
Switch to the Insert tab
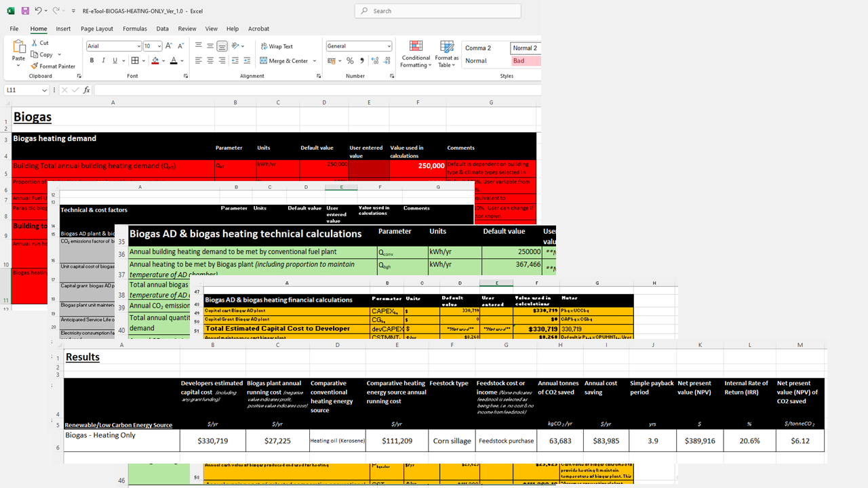[x=63, y=28]
